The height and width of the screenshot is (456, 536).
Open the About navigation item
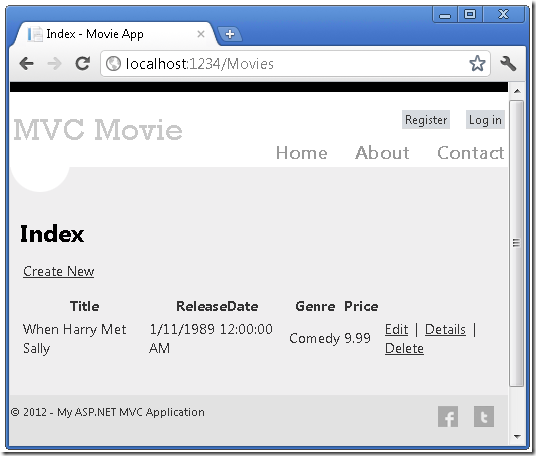pos(382,152)
